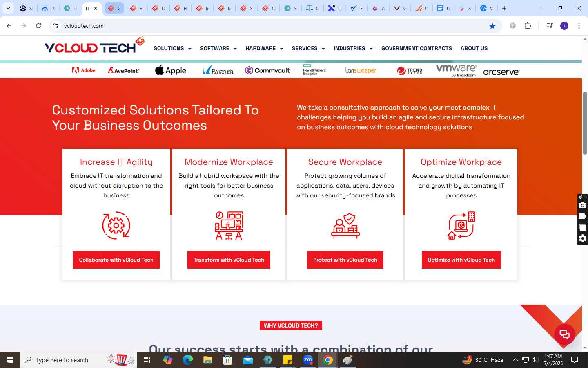The width and height of the screenshot is (588, 368).
Task: Open the Hewlett Packard Enterprise logo
Action: tap(314, 70)
